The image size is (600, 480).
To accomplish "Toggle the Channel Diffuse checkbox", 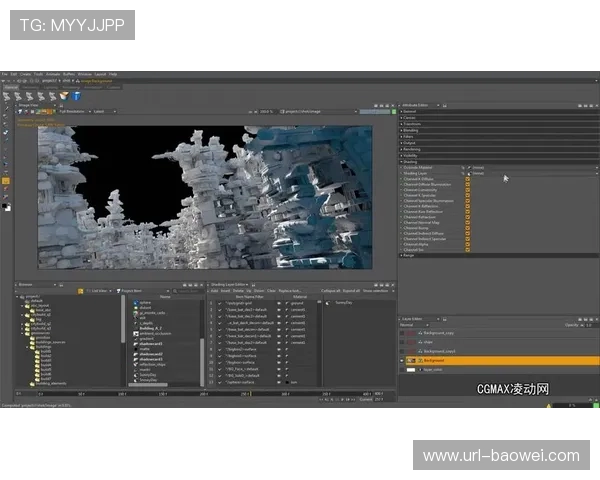I will pos(466,178).
